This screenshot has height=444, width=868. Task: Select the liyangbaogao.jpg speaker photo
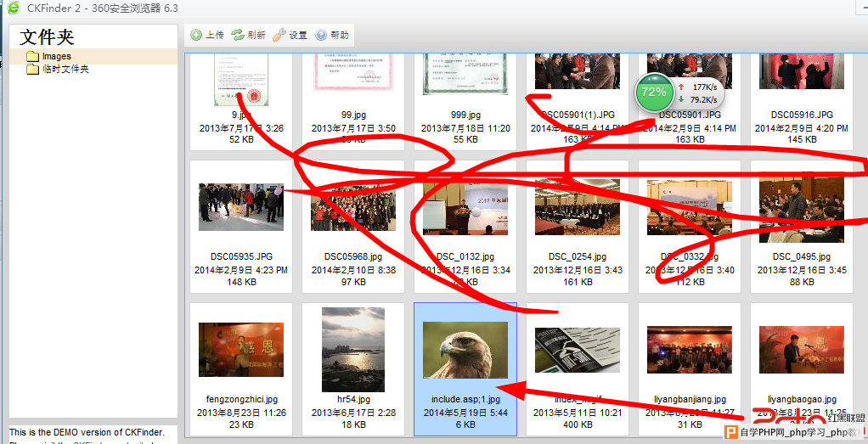[802, 350]
